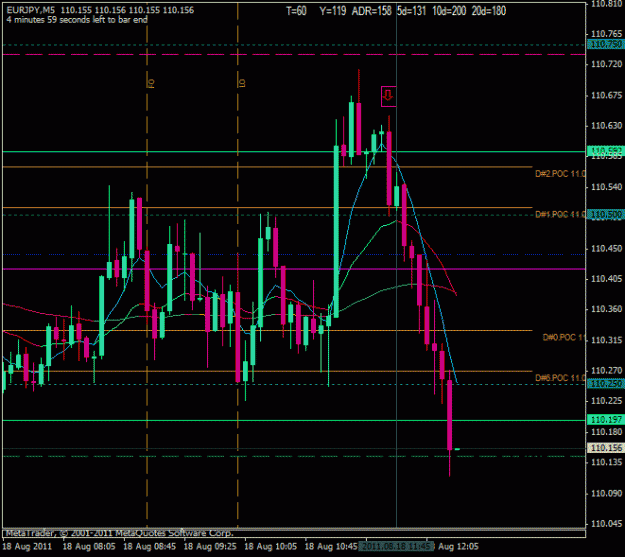Select the EURJPY,M5 symbol header text

tap(31, 10)
